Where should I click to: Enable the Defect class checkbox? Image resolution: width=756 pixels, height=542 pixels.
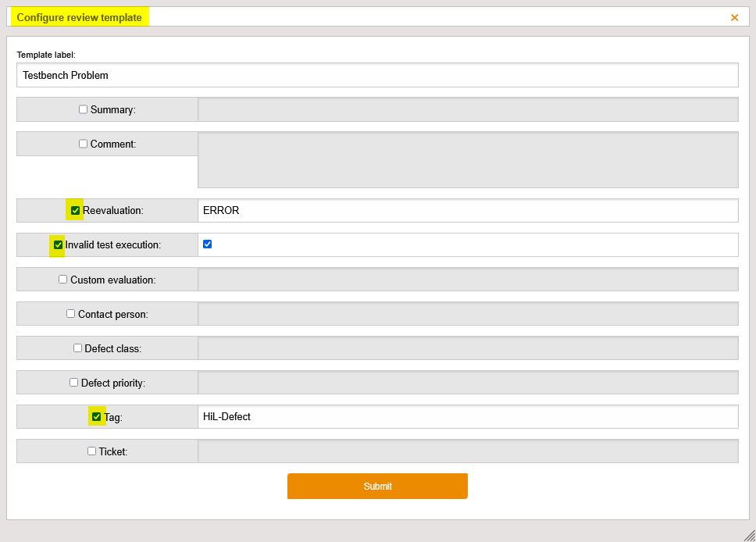pos(77,348)
